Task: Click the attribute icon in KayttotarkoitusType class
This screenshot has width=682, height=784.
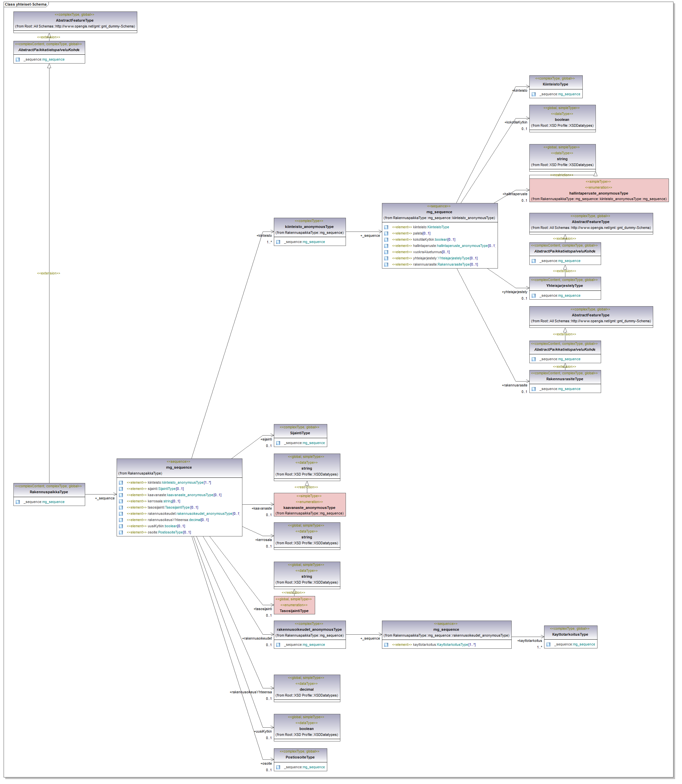Action: coord(549,645)
